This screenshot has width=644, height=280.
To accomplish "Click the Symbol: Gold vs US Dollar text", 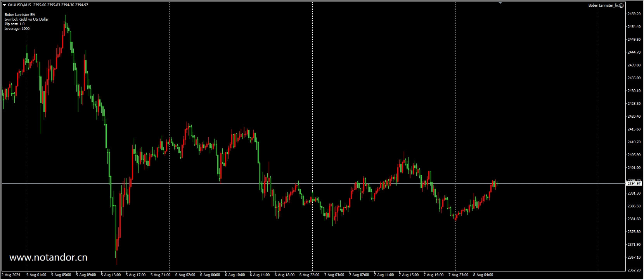I will coord(27,19).
